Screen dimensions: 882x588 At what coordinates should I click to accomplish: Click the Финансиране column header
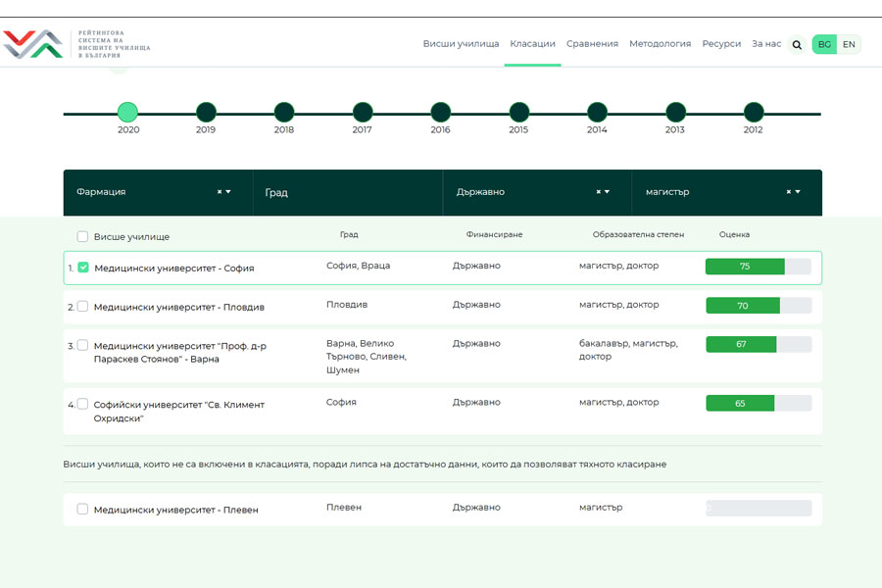point(494,234)
